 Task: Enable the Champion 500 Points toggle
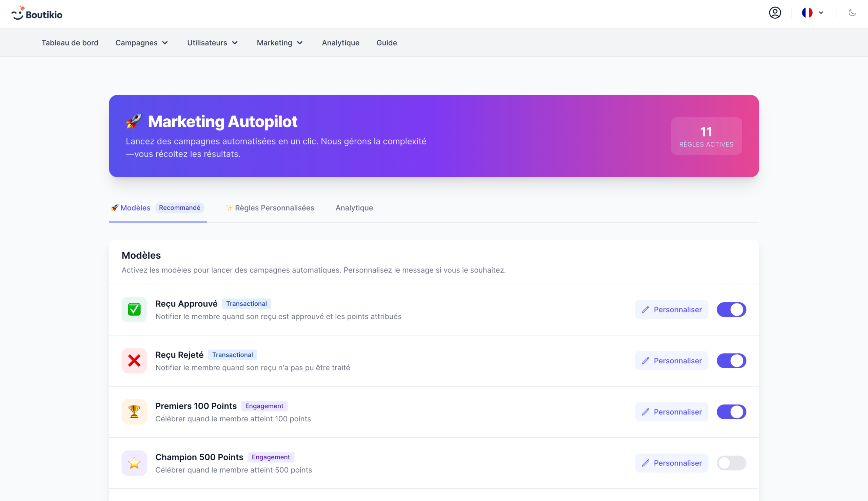pos(731,463)
